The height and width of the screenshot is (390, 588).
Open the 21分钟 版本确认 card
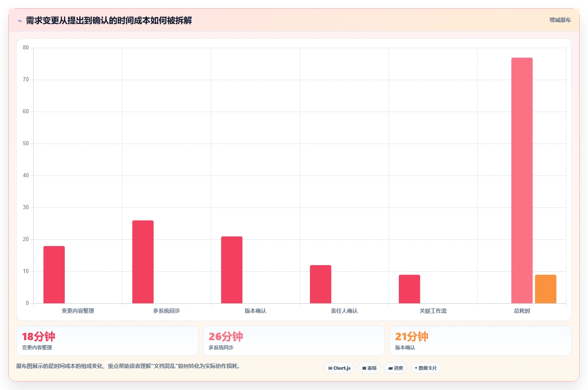tap(480, 341)
